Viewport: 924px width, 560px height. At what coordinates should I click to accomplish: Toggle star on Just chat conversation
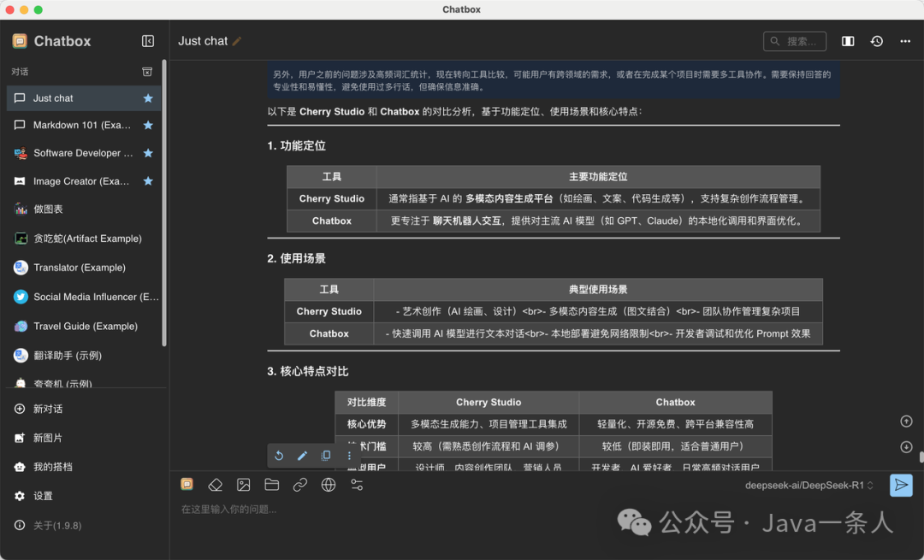point(148,98)
